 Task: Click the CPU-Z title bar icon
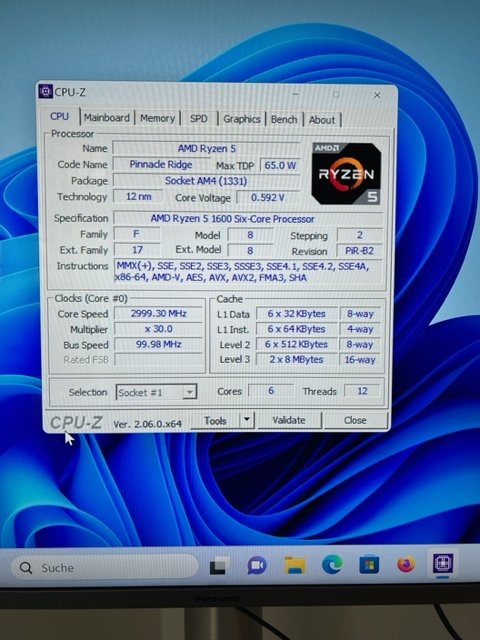(46, 92)
